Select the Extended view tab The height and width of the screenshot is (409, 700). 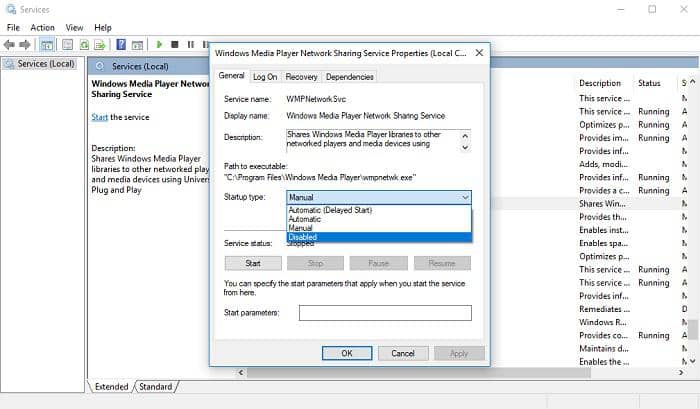coord(111,387)
